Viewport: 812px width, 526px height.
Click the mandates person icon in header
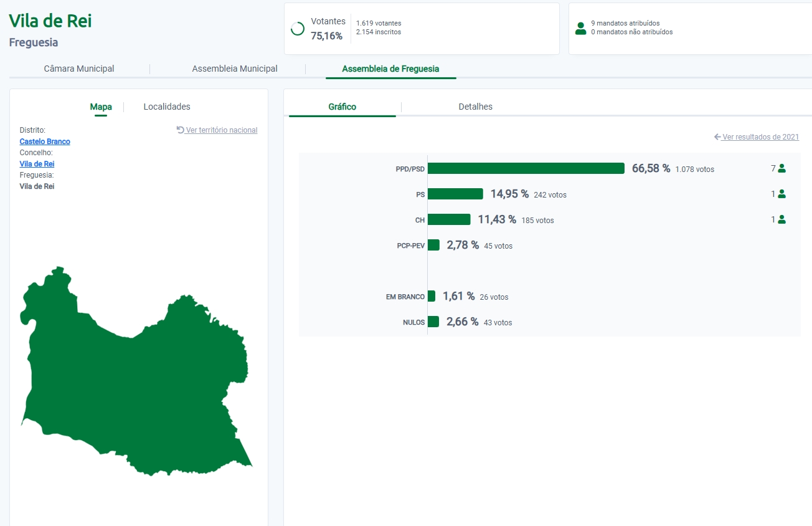[580, 28]
